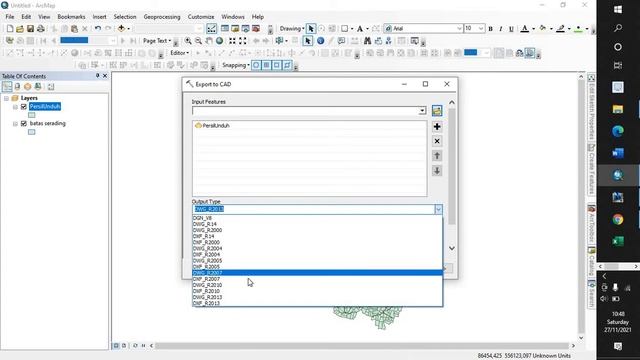Click the Add Data icon
This screenshot has width=640, height=360.
(121, 29)
